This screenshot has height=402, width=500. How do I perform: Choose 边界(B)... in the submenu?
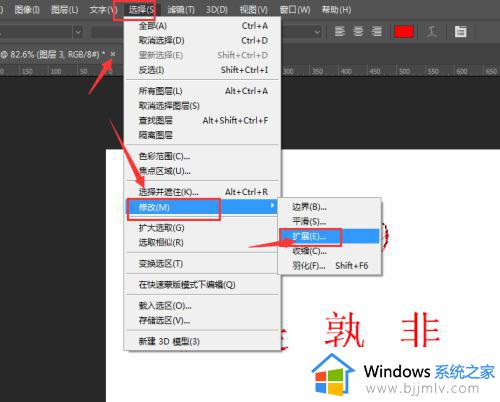click(x=329, y=207)
